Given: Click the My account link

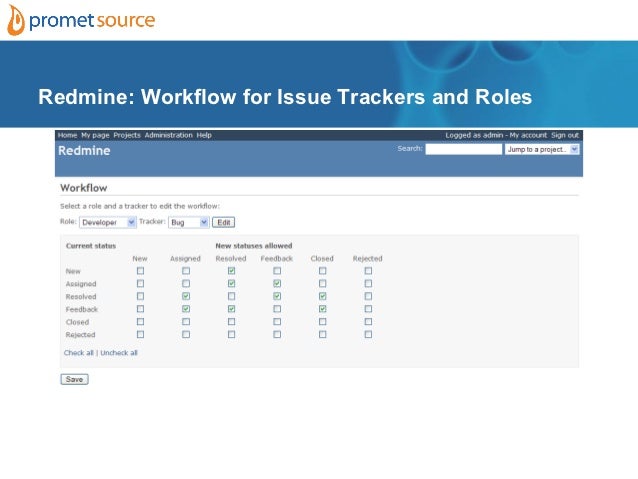Looking at the screenshot, I should 528,135.
